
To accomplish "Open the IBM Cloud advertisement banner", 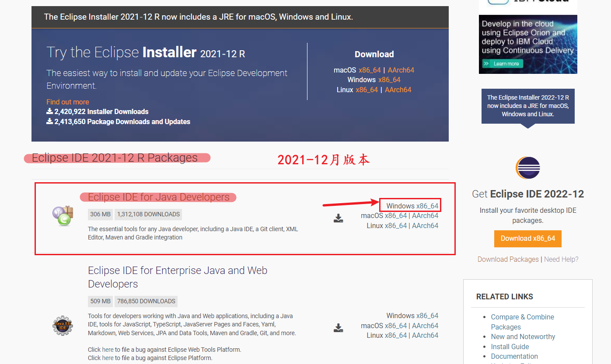I will 528,37.
